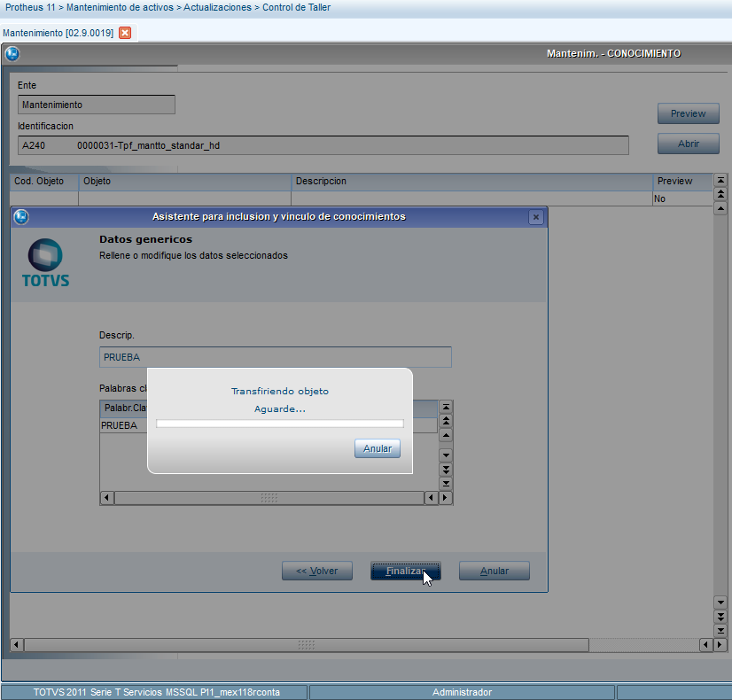Click status bar text TOTVS 2011 Serie T
The image size is (732, 700).
(x=156, y=692)
